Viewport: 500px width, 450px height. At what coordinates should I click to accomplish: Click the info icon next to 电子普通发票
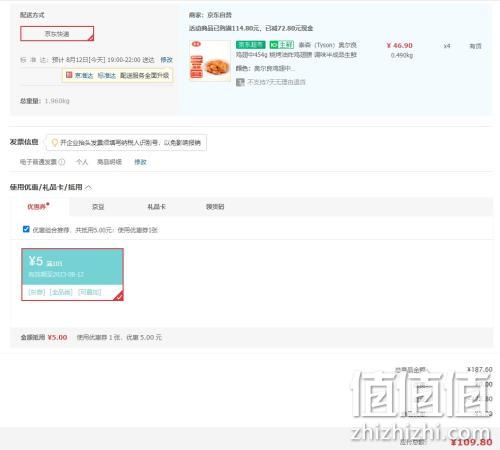[x=62, y=162]
